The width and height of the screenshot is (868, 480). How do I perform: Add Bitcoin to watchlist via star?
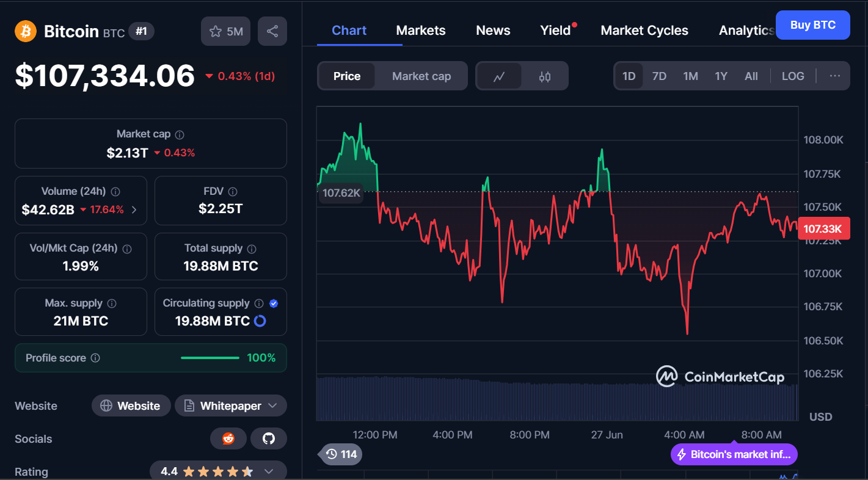tap(225, 31)
